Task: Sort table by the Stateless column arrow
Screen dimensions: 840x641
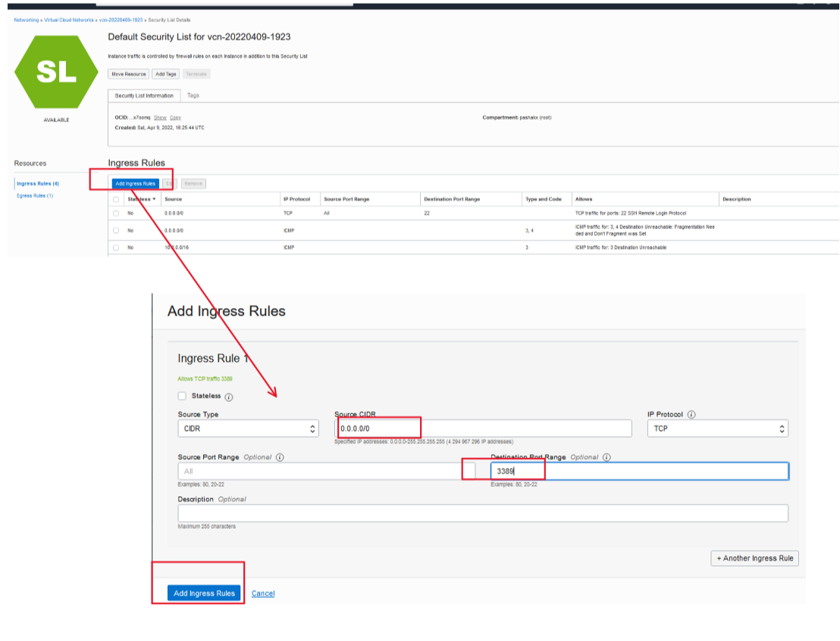Action: 155,199
